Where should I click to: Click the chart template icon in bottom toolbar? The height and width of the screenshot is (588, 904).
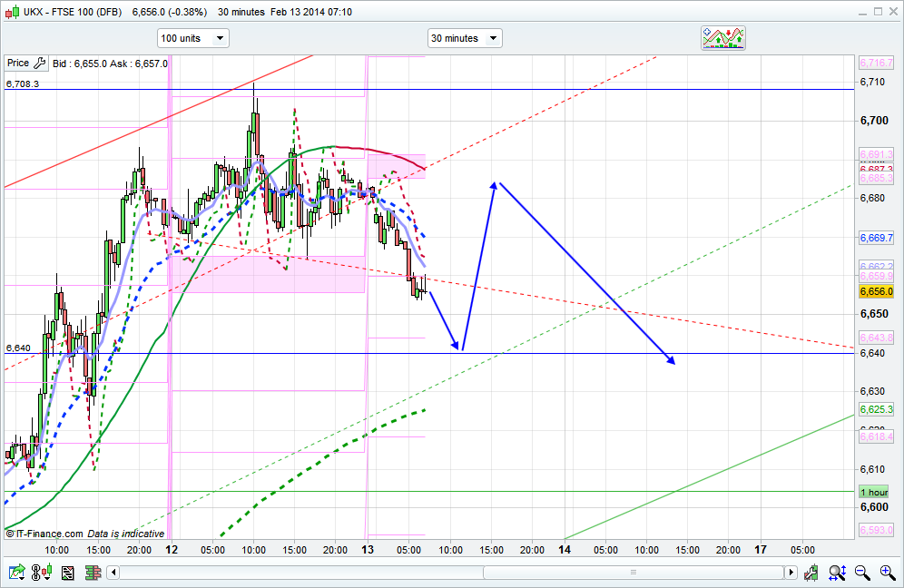coord(67,573)
